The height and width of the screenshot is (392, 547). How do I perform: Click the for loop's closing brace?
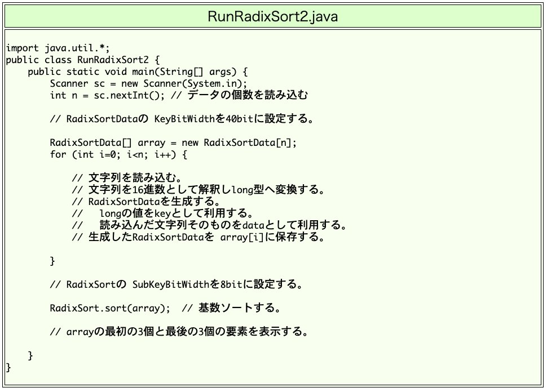pyautogui.click(x=53, y=261)
